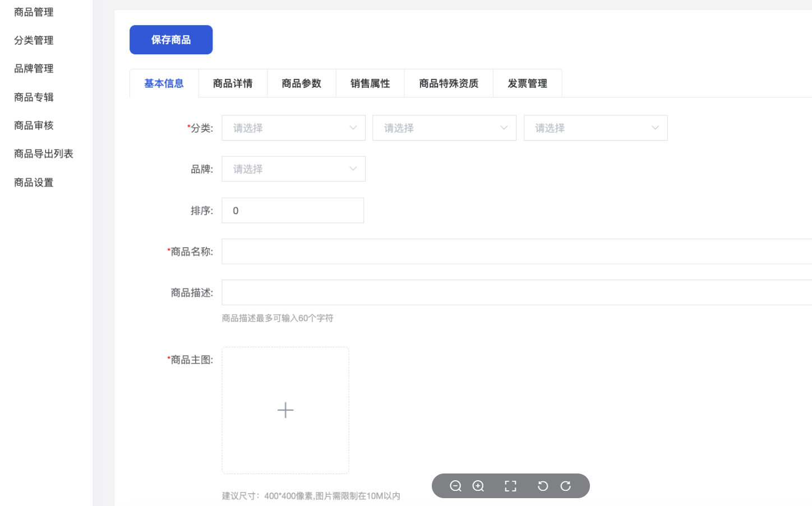
Task: Focus the 商品名称 input field
Action: pyautogui.click(x=516, y=252)
